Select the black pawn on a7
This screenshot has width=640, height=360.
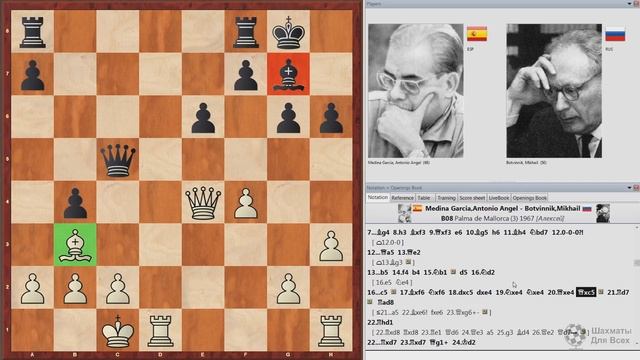click(32, 75)
